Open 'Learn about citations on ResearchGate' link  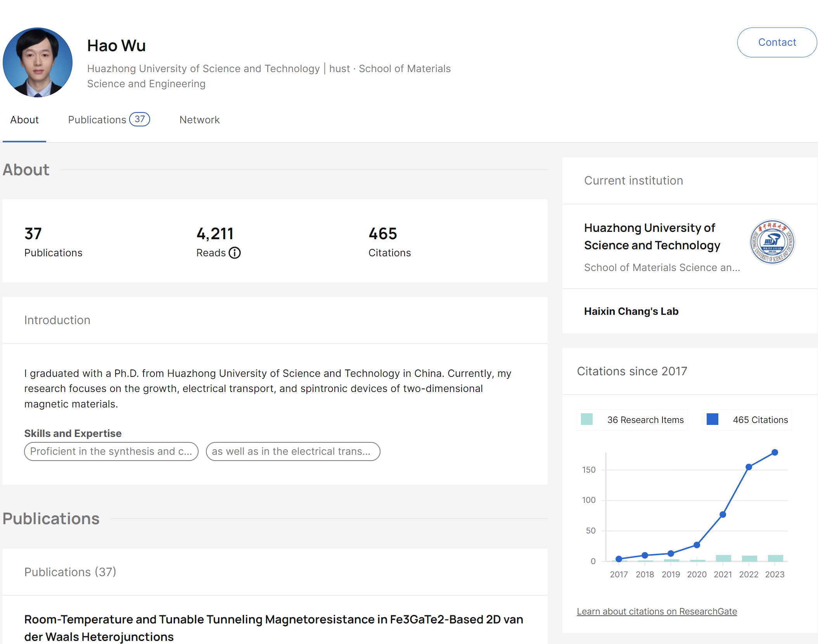[657, 611]
